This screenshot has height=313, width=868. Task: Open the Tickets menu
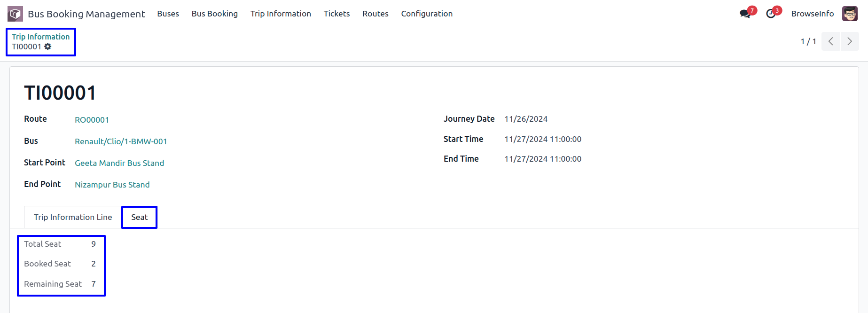pos(336,14)
